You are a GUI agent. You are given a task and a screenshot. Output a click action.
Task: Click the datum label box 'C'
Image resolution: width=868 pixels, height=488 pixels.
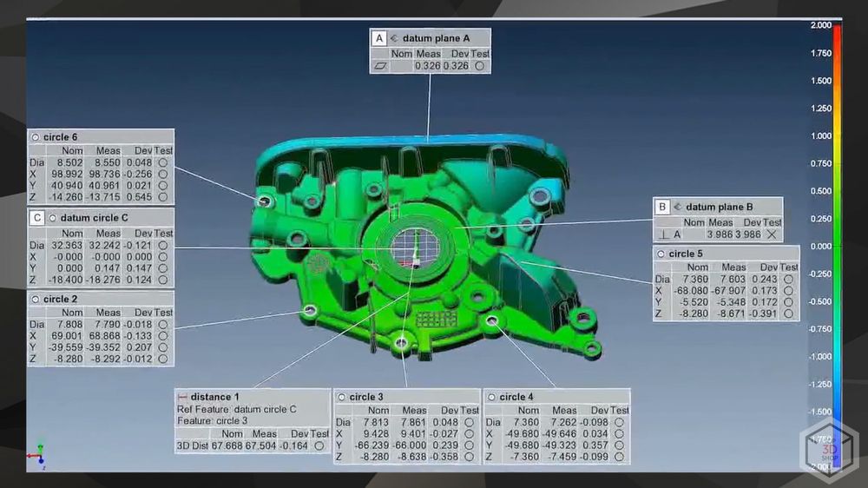(x=37, y=218)
